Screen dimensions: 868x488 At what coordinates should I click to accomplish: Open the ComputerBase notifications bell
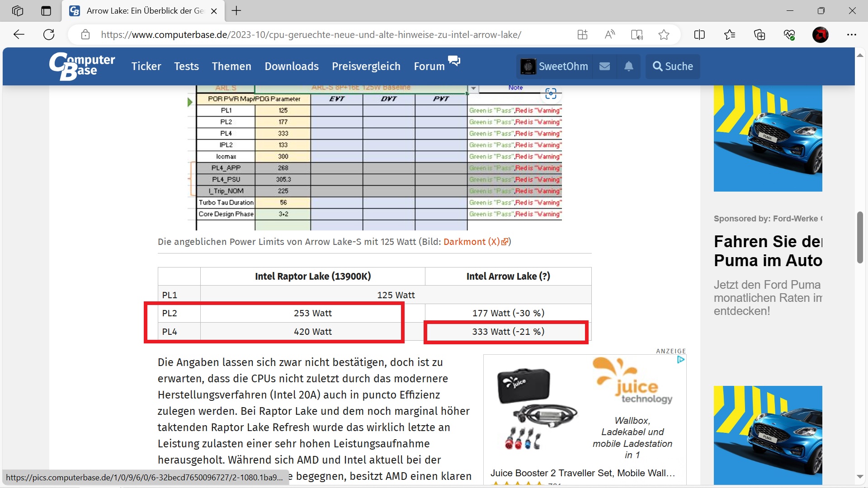(628, 66)
